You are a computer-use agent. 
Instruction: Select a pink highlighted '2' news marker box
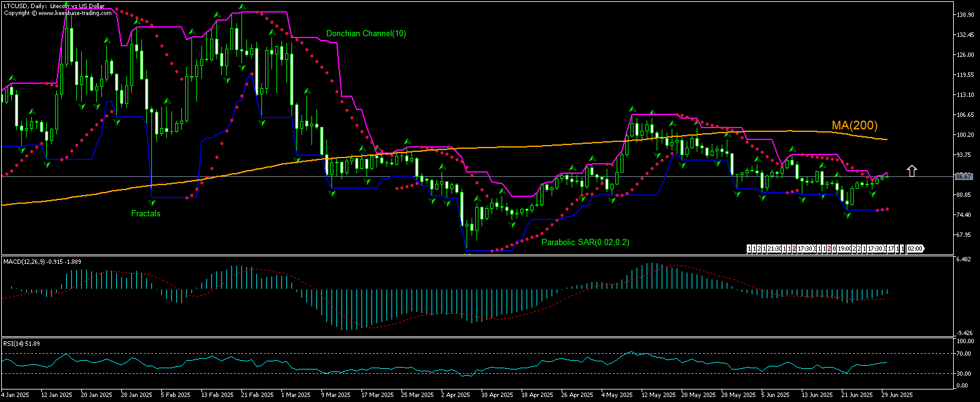[794, 248]
